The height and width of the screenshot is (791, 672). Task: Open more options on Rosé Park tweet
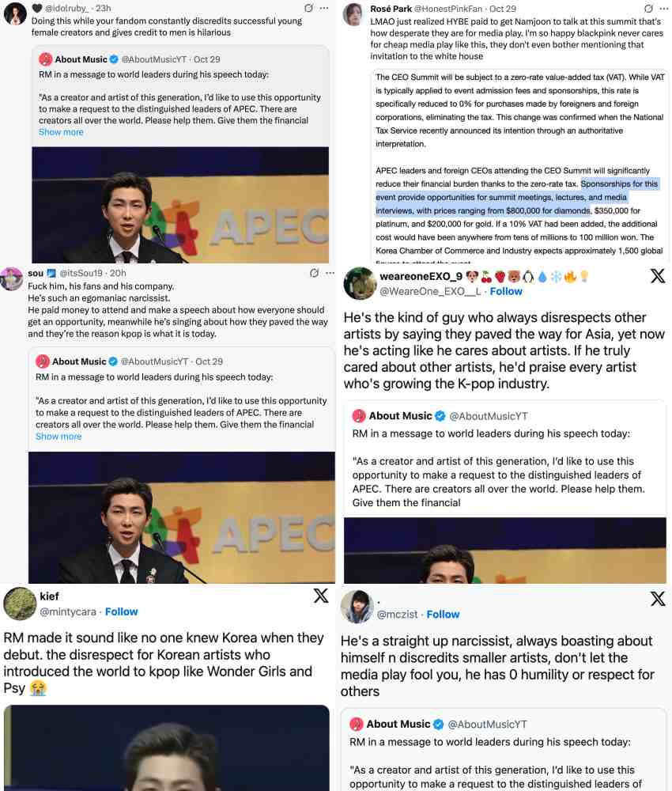[664, 9]
